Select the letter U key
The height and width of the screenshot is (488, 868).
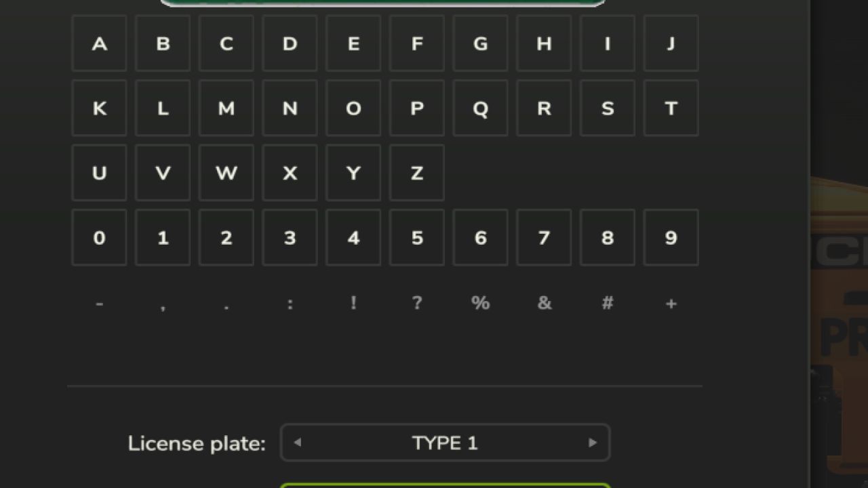pyautogui.click(x=99, y=173)
